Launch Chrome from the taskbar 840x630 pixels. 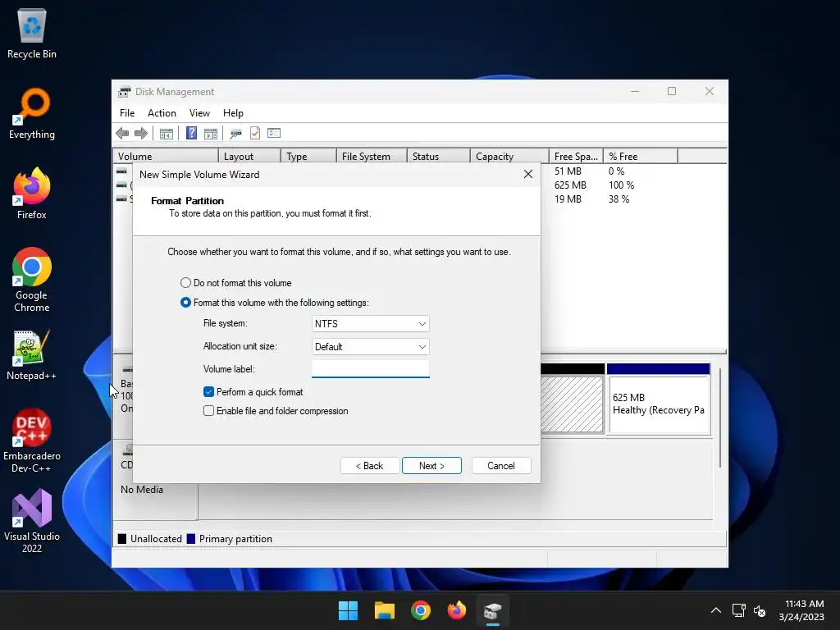[x=421, y=610]
